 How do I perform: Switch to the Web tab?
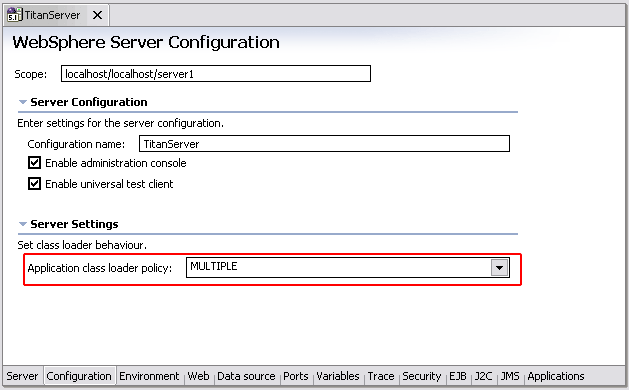[198, 376]
